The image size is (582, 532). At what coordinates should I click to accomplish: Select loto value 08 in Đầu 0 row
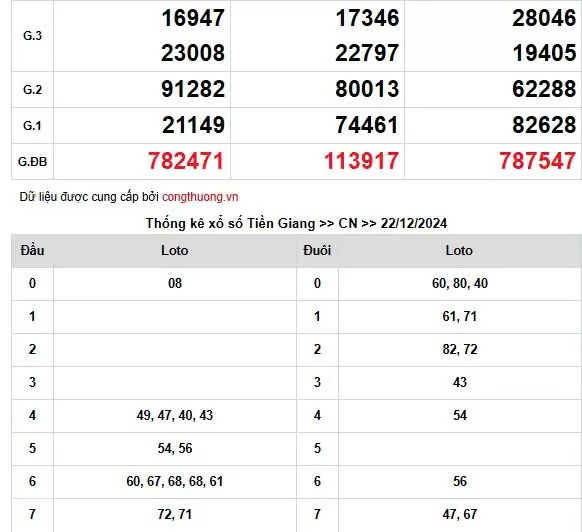point(175,284)
